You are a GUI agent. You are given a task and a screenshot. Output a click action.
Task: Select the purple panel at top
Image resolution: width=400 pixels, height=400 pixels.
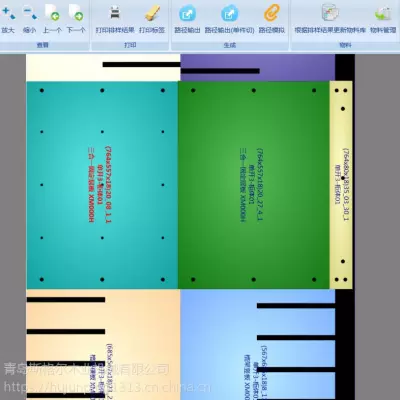[257, 68]
